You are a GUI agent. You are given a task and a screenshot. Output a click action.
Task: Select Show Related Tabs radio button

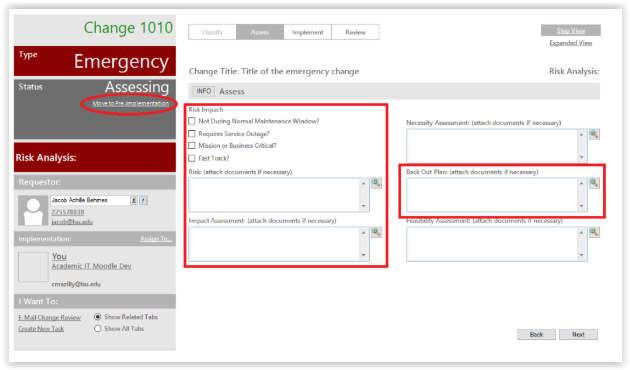click(97, 317)
